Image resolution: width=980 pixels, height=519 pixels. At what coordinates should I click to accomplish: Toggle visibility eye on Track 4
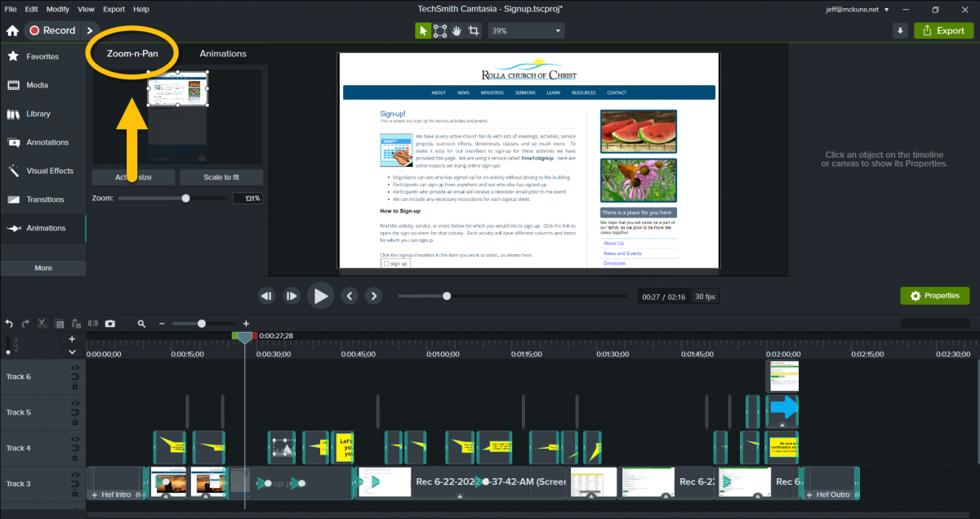tap(74, 441)
